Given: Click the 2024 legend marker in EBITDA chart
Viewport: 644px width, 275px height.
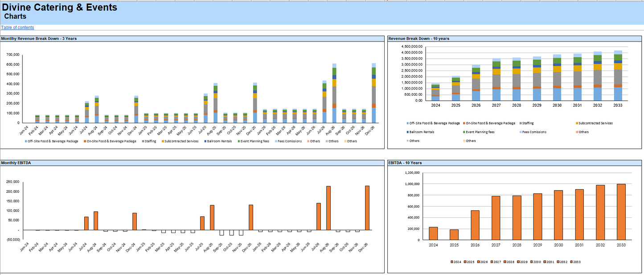Looking at the screenshot, I should 452,262.
